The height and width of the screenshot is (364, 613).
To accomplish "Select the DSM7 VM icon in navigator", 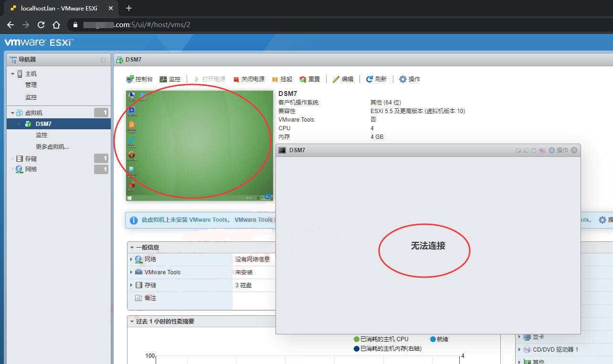I will click(29, 124).
